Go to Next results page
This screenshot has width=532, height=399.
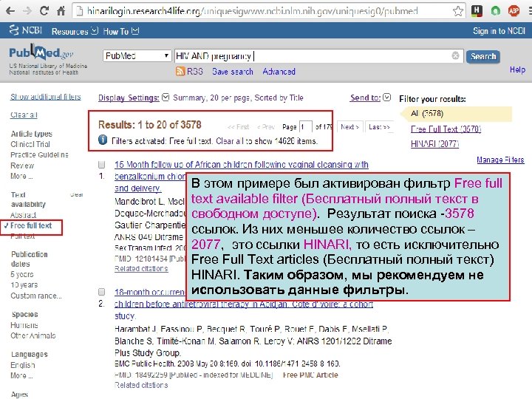349,127
